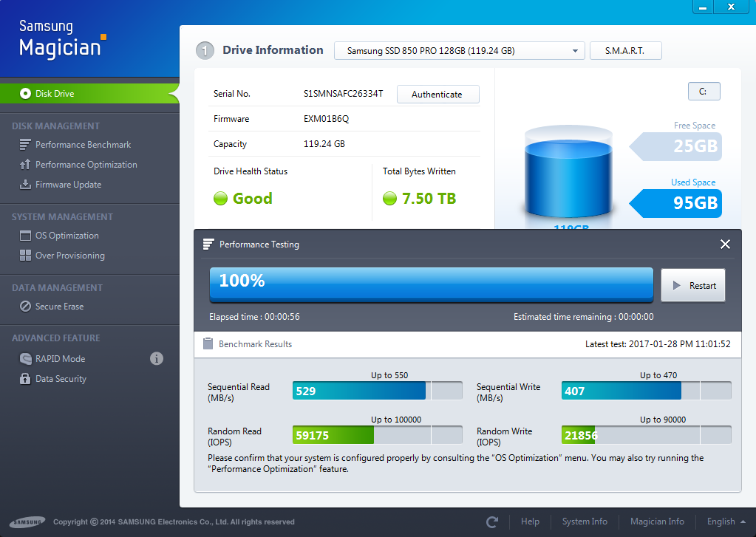The width and height of the screenshot is (756, 537).
Task: Select Disk Drive in the sidebar
Action: click(x=89, y=94)
